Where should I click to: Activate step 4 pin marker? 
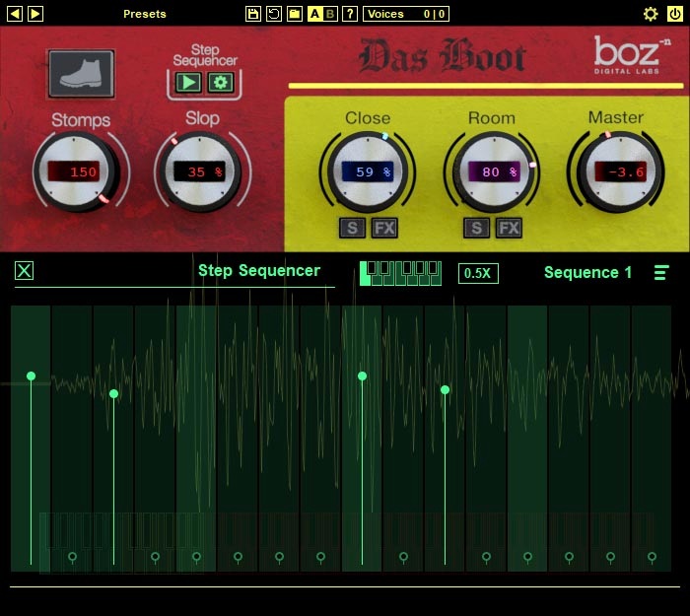(x=156, y=558)
